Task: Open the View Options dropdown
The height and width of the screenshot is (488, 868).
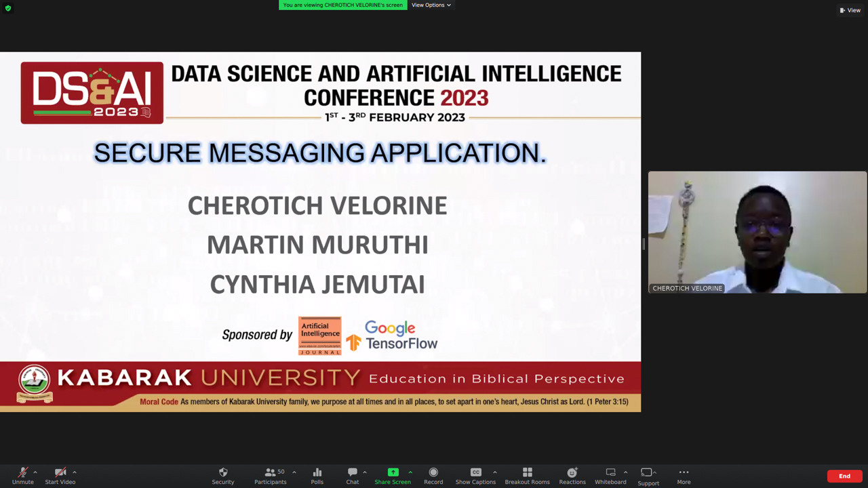Action: [x=431, y=5]
